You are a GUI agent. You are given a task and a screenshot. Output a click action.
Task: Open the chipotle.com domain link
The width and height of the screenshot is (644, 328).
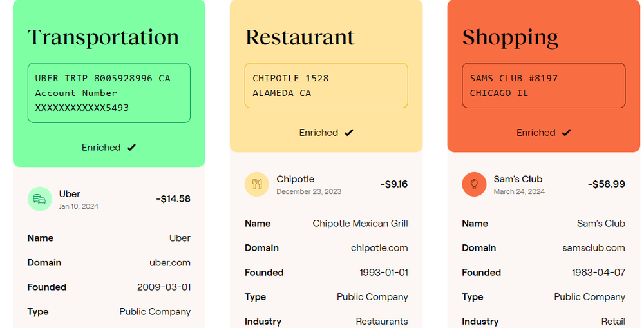click(379, 248)
